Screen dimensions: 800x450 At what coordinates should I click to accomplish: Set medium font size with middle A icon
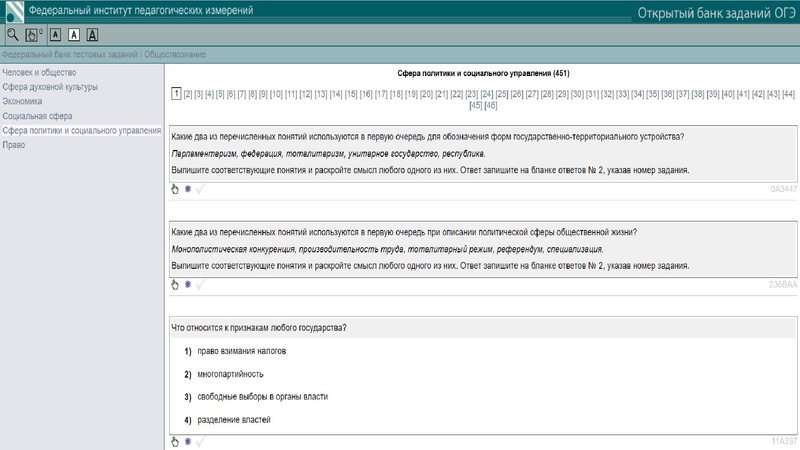[73, 34]
